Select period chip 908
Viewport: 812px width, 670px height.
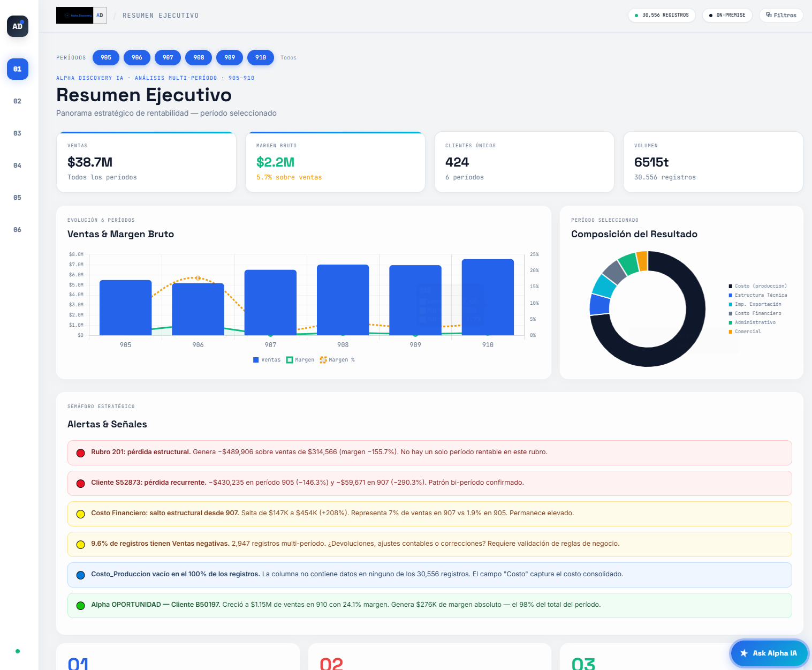tap(199, 57)
